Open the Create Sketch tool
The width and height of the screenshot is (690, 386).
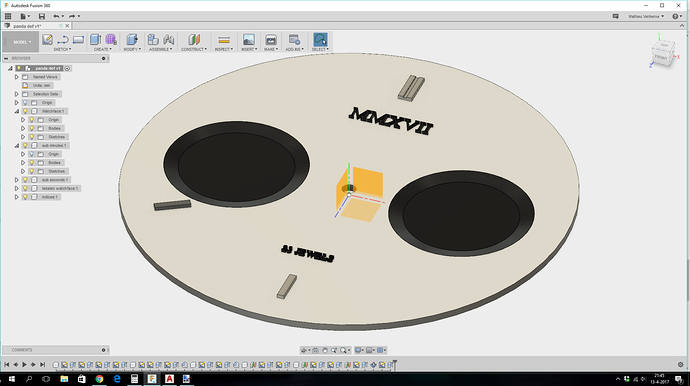click(x=47, y=40)
